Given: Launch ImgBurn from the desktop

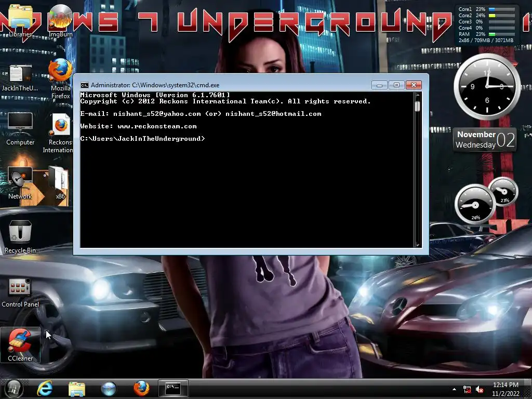Looking at the screenshot, I should tap(60, 20).
